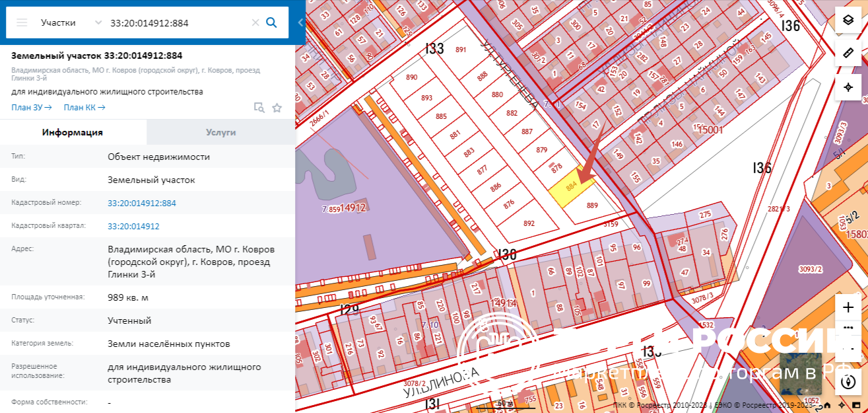Expand the Участки search type dropdown
Screen dimensions: 868x413
click(98, 22)
